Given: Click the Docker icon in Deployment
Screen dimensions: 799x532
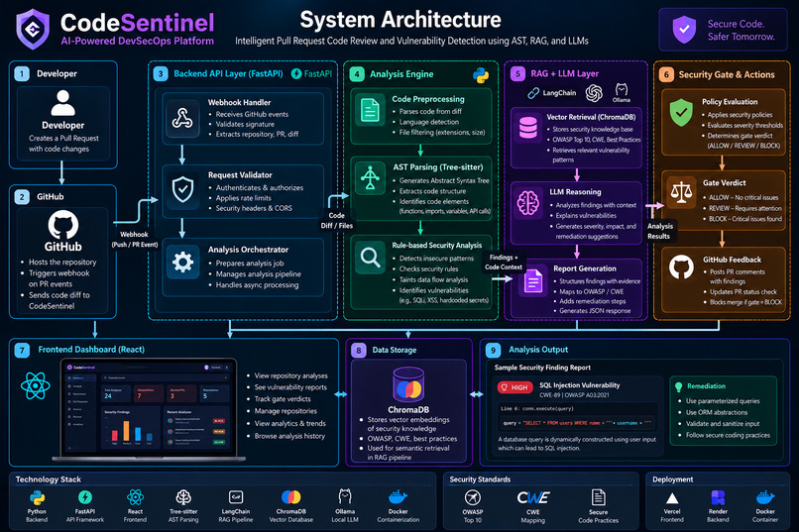Looking at the screenshot, I should [765, 497].
